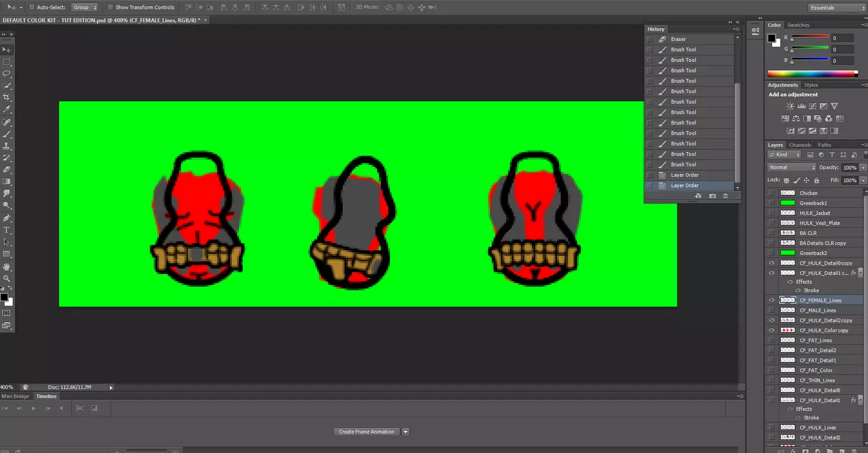Select the last Layer Order history state

tap(689, 185)
